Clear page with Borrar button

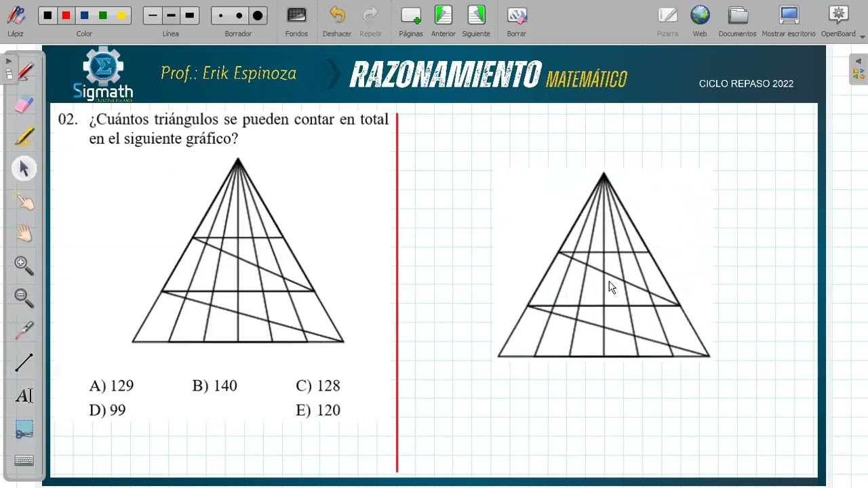(x=517, y=20)
